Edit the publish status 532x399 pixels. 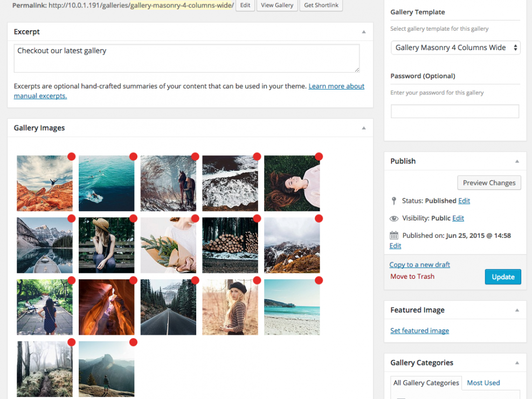click(464, 201)
